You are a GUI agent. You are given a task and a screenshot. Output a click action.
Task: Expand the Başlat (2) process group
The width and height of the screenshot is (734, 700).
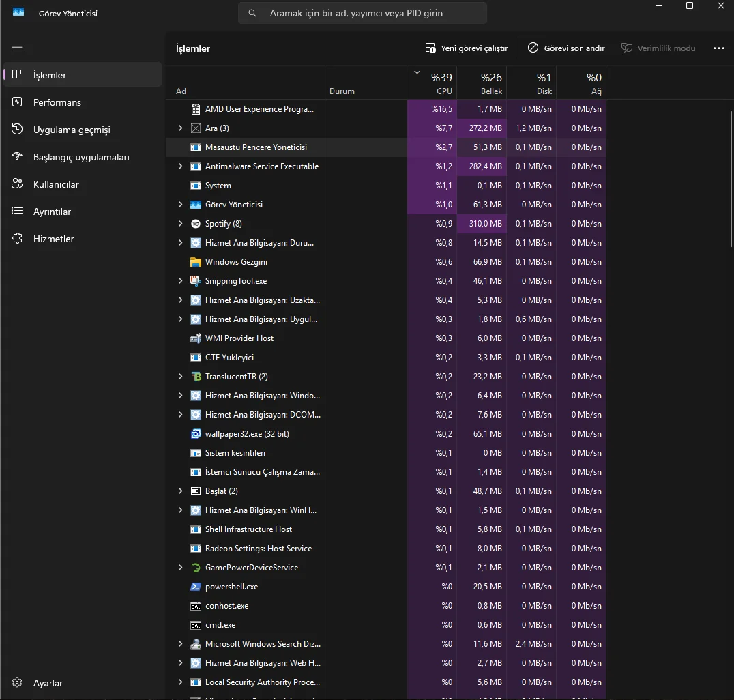point(180,491)
